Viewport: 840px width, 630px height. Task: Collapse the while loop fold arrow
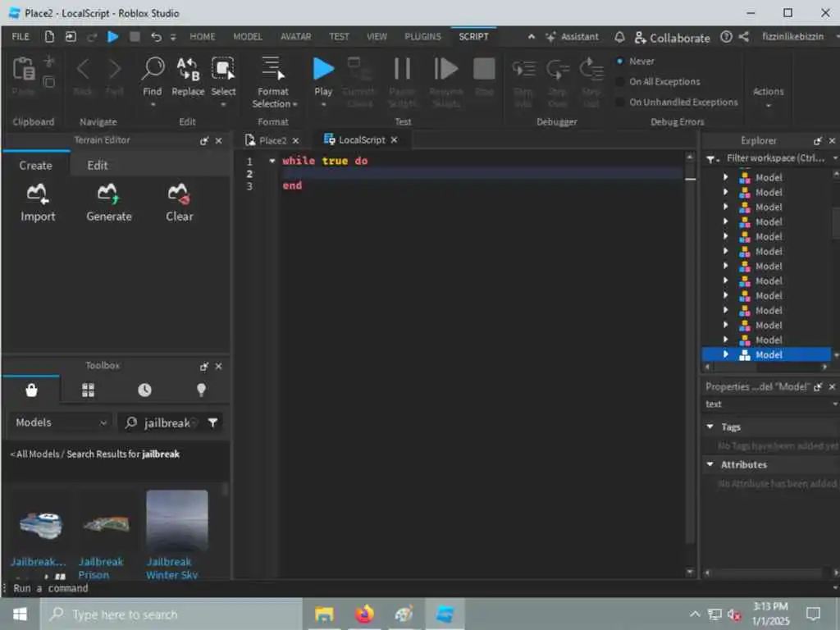pos(272,161)
